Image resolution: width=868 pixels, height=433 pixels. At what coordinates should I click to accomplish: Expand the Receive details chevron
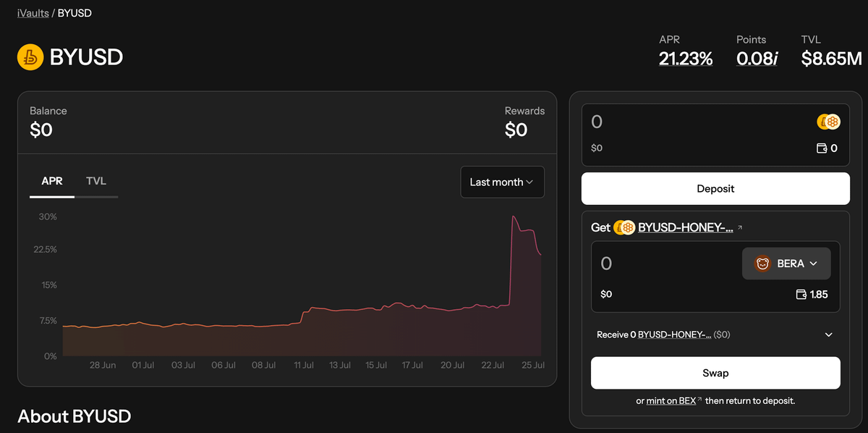829,335
